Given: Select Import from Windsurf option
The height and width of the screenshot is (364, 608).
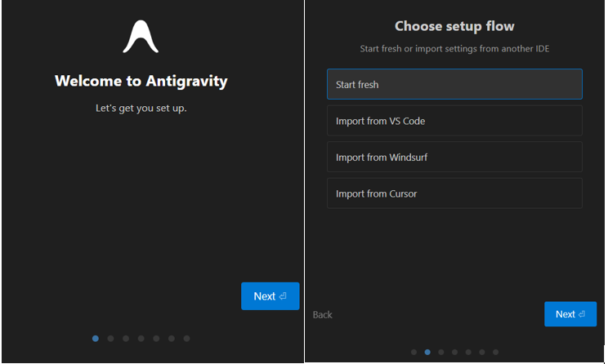Looking at the screenshot, I should tap(454, 158).
